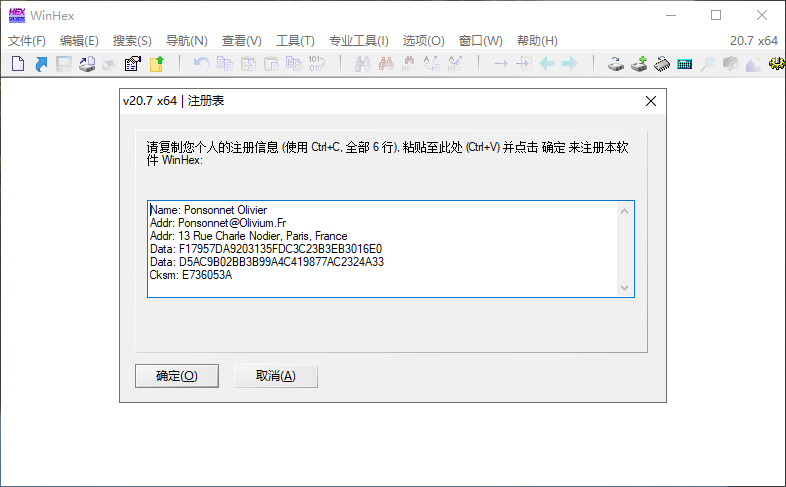Click the paste clipboard icon
Screen dimensions: 786x487
click(271, 64)
